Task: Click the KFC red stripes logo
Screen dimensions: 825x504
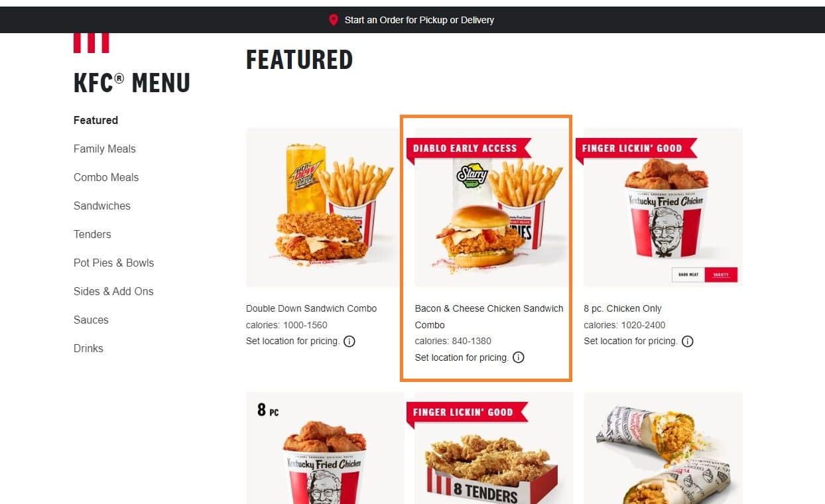Action: (91, 43)
